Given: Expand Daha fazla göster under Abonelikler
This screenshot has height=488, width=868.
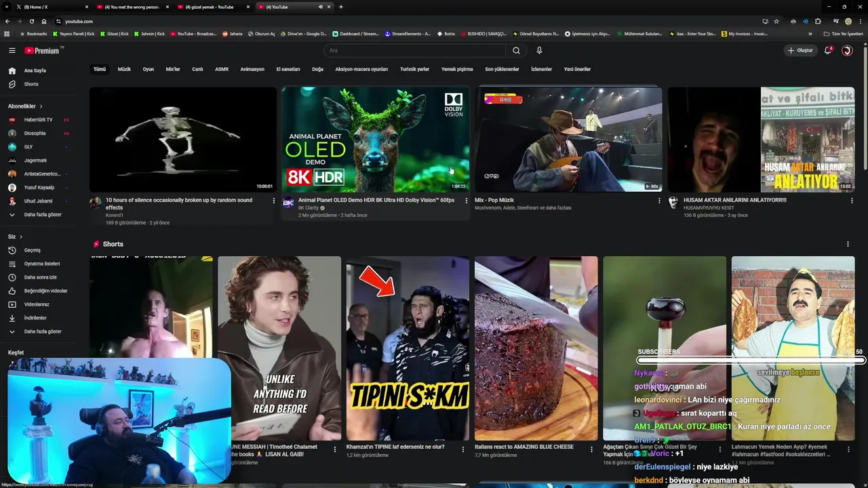Looking at the screenshot, I should click(x=42, y=215).
